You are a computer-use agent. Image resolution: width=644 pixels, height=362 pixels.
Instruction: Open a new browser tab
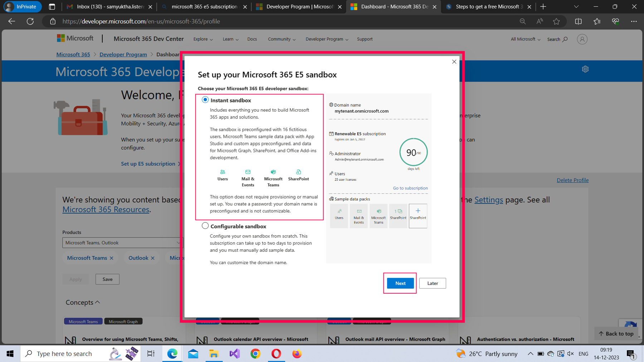tap(543, 7)
